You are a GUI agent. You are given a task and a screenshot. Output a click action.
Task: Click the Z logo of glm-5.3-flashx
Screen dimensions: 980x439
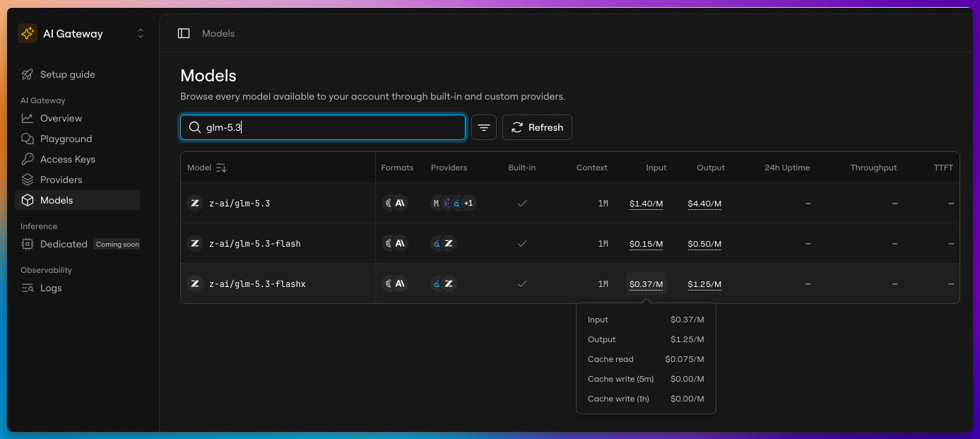[x=195, y=283]
